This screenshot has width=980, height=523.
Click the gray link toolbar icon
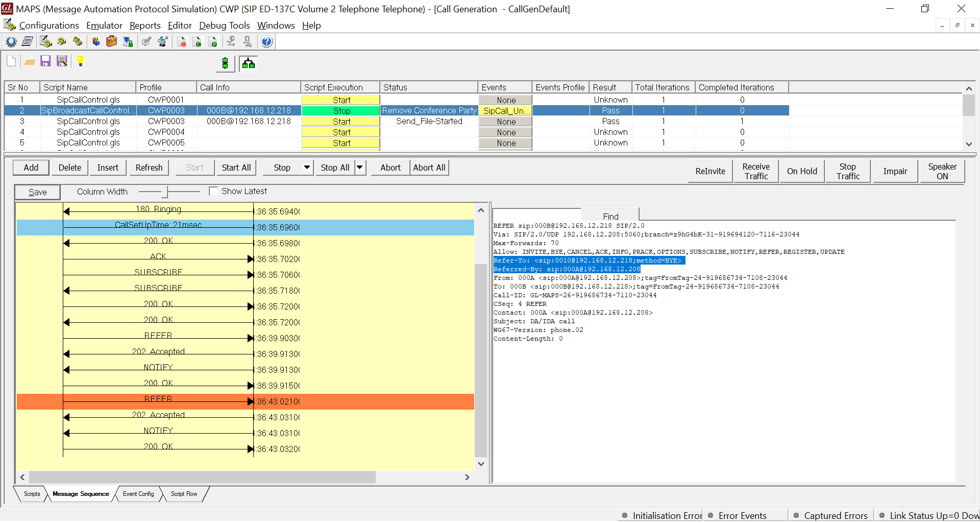231,42
